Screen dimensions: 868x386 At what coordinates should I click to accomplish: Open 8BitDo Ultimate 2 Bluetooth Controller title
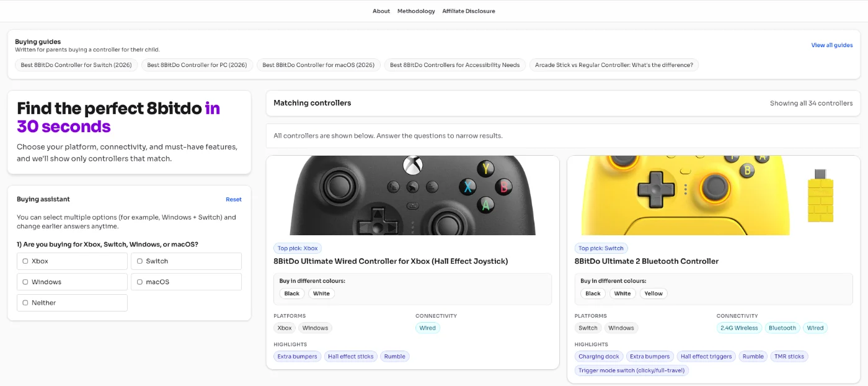647,261
